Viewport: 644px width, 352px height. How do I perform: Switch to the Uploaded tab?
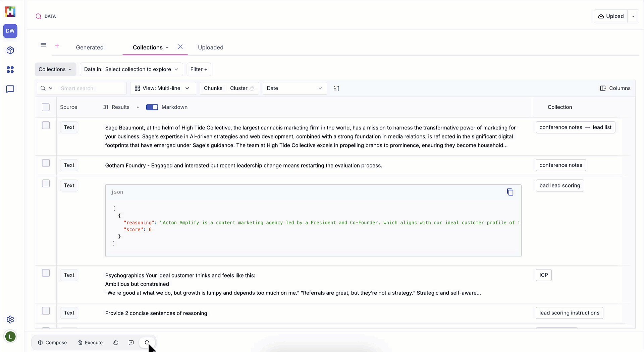pyautogui.click(x=210, y=48)
